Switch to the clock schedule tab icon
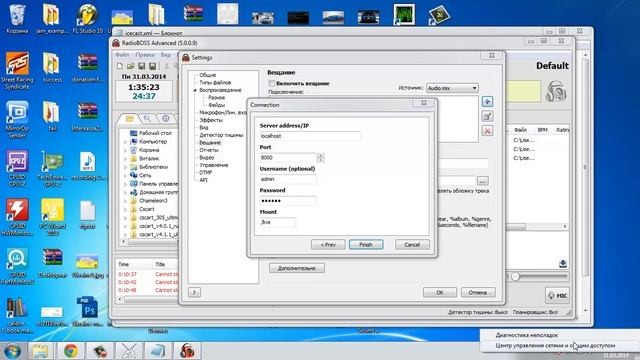This screenshot has height=360, width=640. (x=166, y=119)
